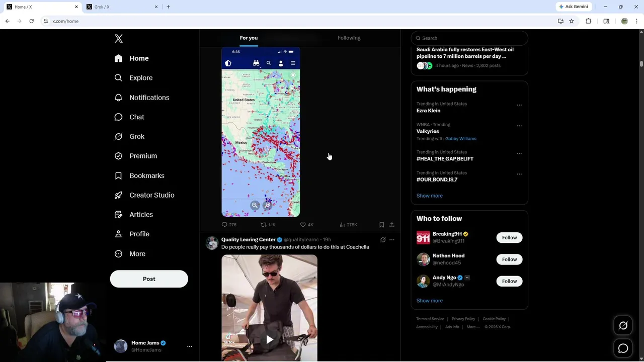Open Premium in the sidebar
The height and width of the screenshot is (362, 644).
[x=136, y=156]
